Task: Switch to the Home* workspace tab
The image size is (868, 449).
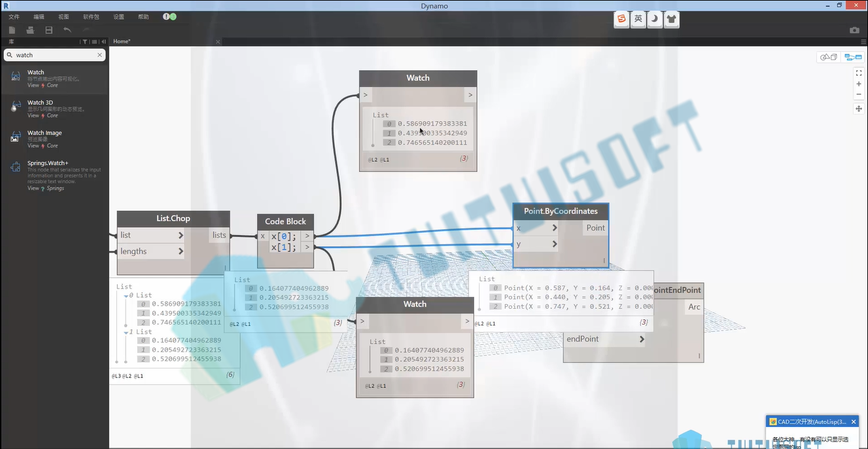Action: (122, 41)
